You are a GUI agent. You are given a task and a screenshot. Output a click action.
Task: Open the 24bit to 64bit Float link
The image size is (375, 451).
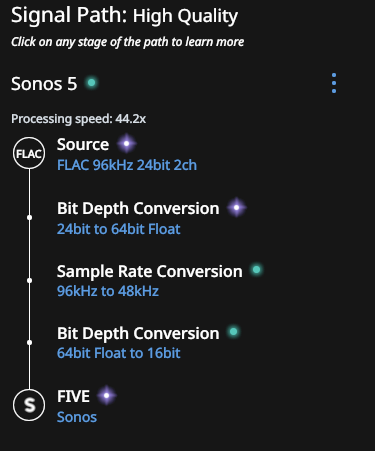(x=119, y=229)
